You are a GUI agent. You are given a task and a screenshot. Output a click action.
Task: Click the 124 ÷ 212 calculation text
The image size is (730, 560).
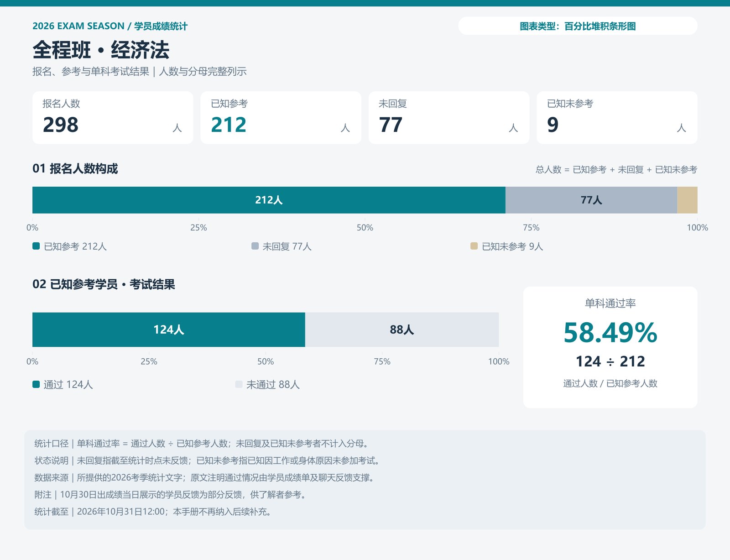[x=610, y=361]
